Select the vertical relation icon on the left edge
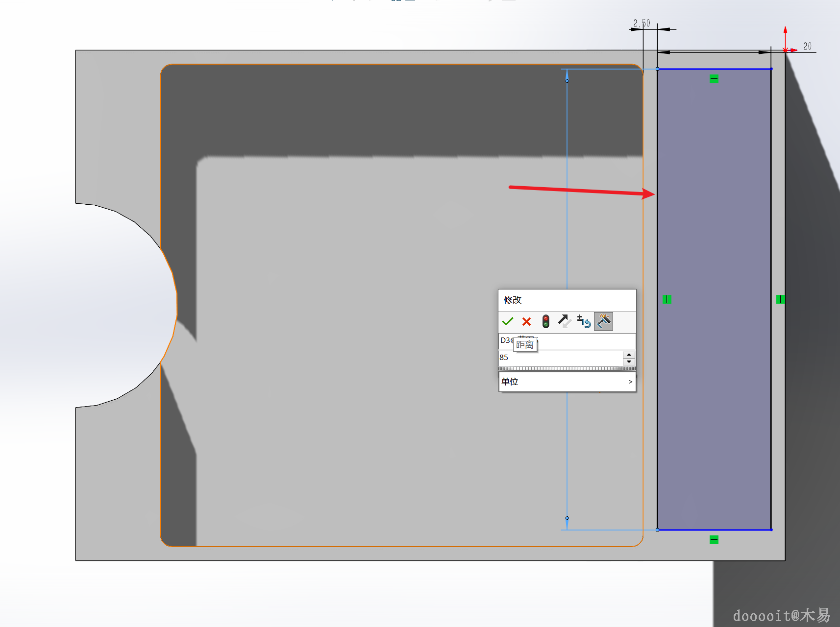Screen dimensions: 840x627 tap(667, 299)
